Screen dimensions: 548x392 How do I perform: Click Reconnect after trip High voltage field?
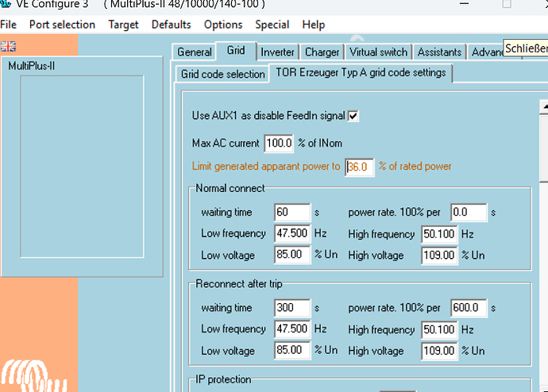(439, 351)
